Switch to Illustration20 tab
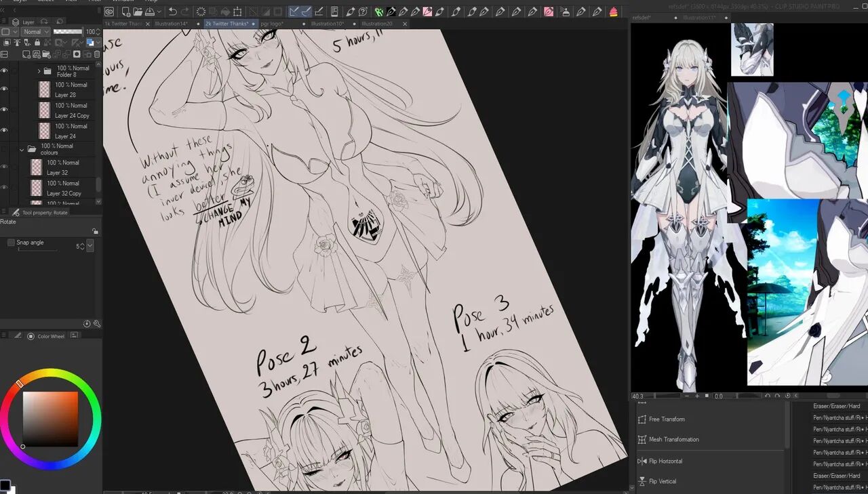 coord(377,24)
